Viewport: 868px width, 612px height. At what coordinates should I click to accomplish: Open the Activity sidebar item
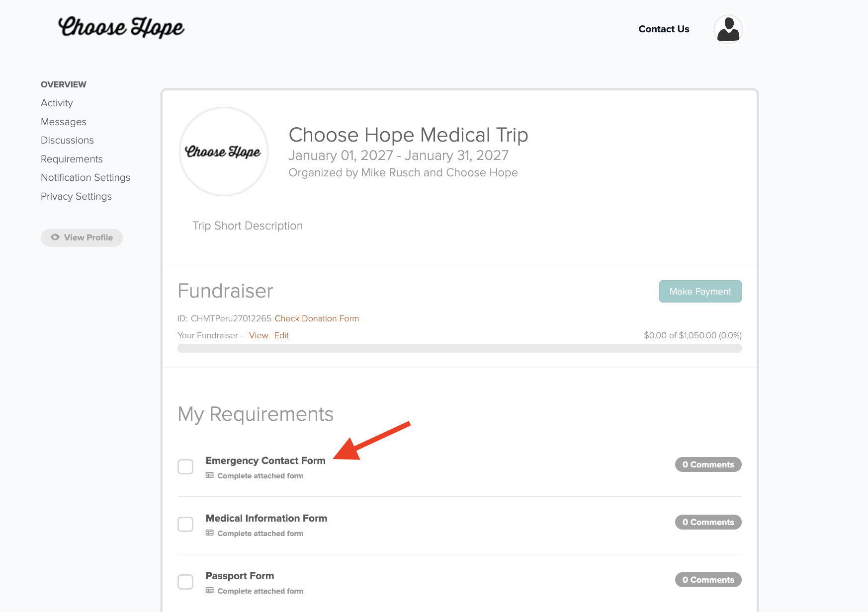point(57,103)
